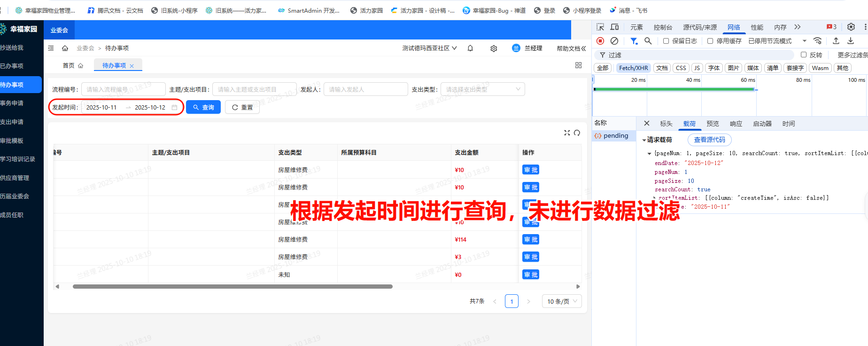Screen dimensions: 868x346
Task: Close the 待办事项 tab with its x
Action: pos(132,66)
